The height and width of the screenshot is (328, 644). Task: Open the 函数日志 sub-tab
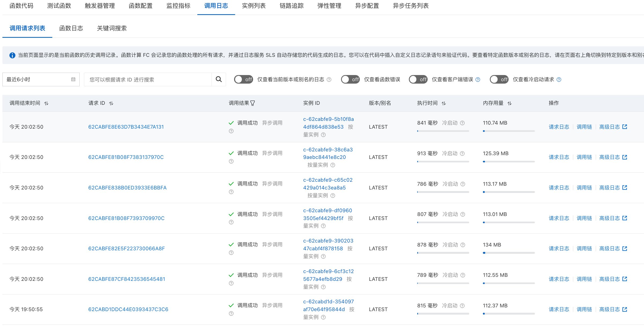71,28
